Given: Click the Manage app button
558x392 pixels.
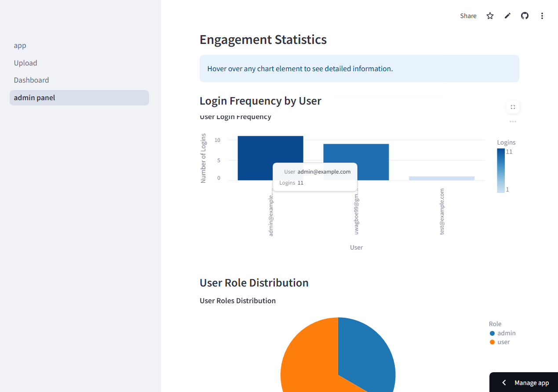Looking at the screenshot, I should [531, 382].
